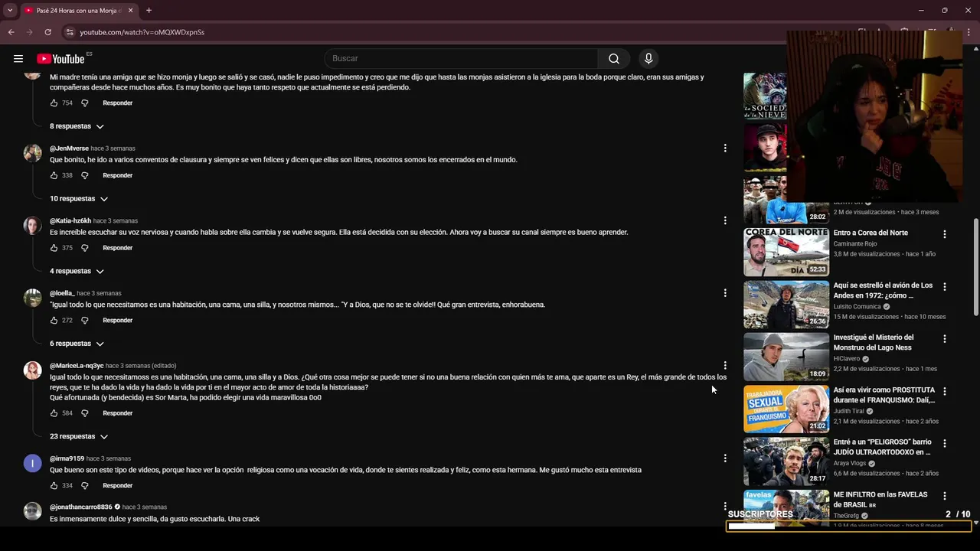Like the comment with 754 likes
The width and height of the screenshot is (980, 551).
coord(54,103)
